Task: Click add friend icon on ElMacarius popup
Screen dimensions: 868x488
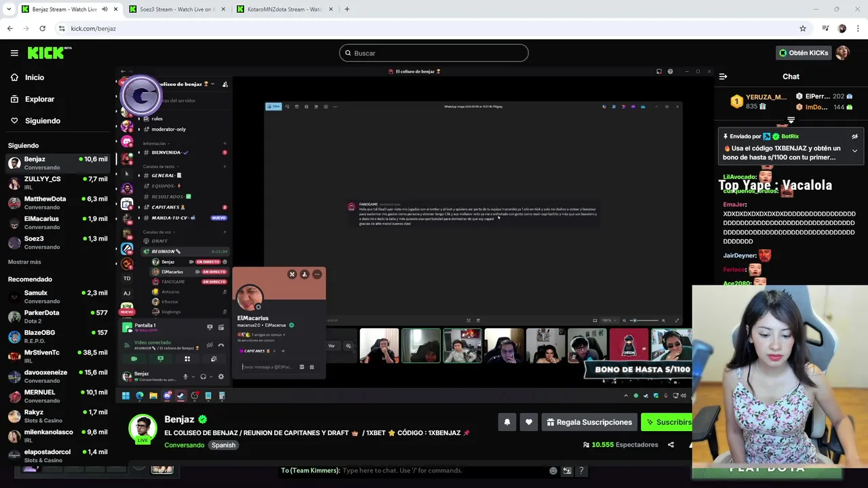Action: (304, 274)
